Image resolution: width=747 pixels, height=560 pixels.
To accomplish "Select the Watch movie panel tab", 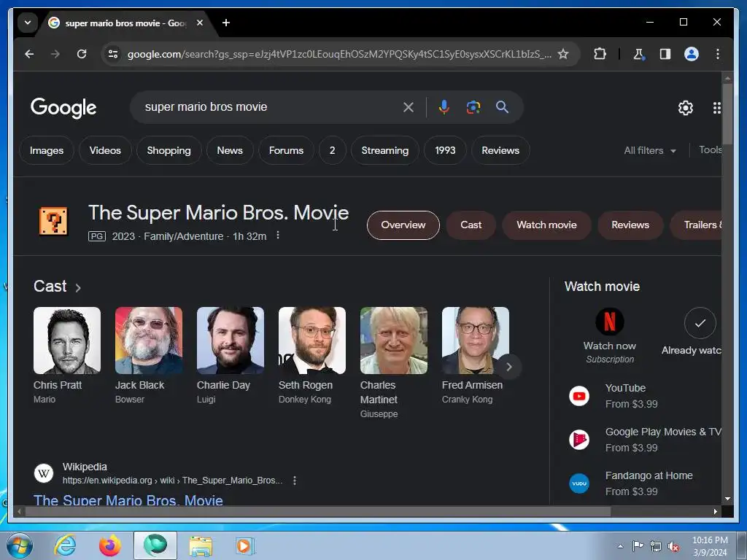I will [x=547, y=225].
